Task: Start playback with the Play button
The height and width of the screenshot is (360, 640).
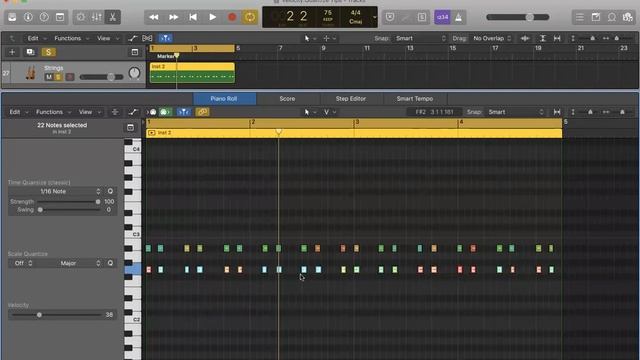Action: tap(213, 17)
